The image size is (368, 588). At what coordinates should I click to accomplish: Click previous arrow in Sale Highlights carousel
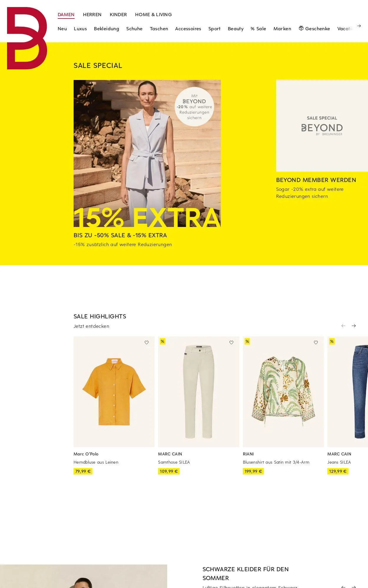point(343,326)
